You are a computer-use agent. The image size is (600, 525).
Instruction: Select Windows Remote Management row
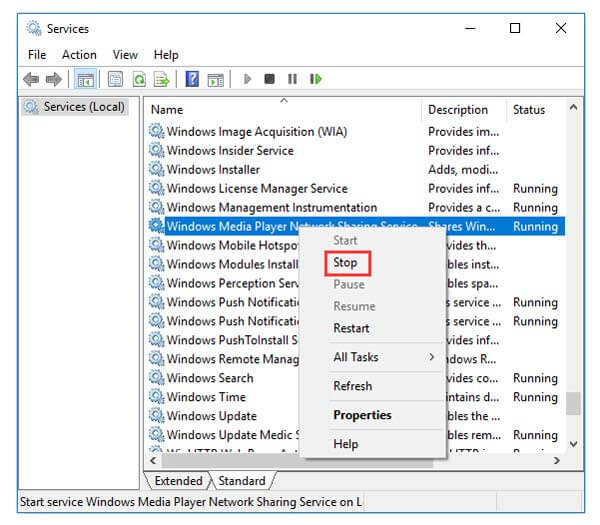[233, 359]
